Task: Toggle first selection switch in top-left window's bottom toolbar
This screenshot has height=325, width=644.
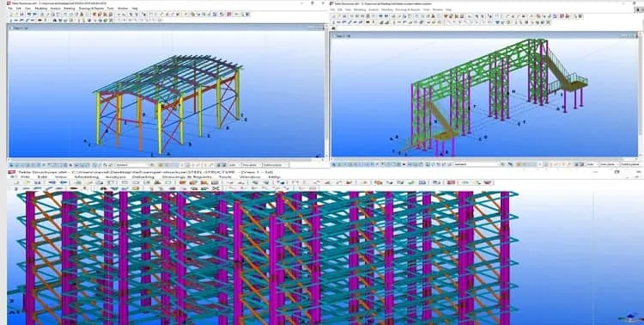Action: tap(11, 165)
